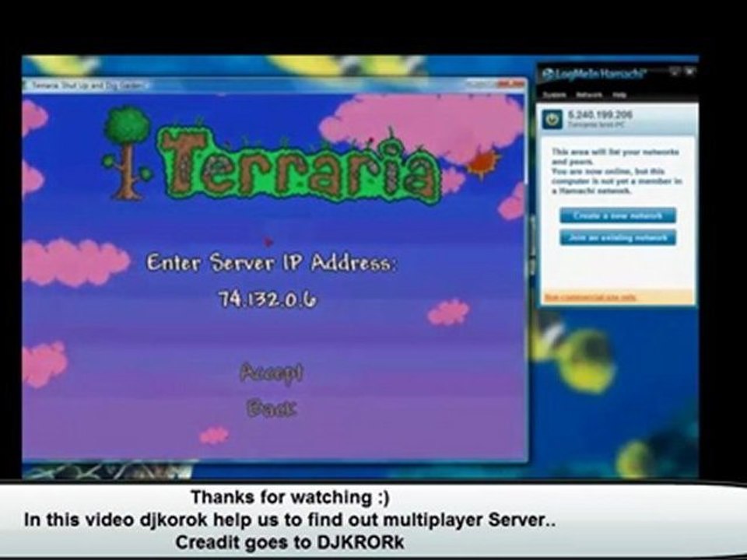This screenshot has height=560, width=747.
Task: Click the Terraria logo
Action: tap(272, 156)
